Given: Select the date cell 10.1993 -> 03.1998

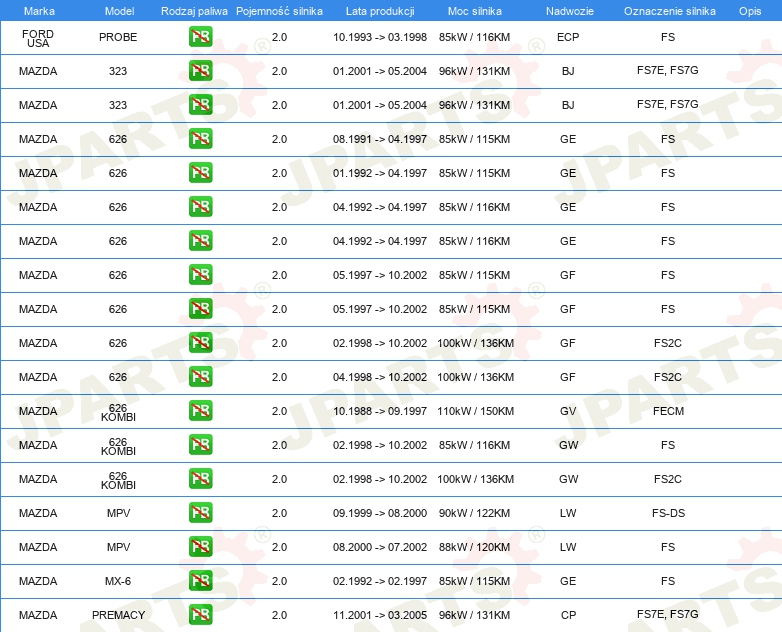Looking at the screenshot, I should [380, 37].
